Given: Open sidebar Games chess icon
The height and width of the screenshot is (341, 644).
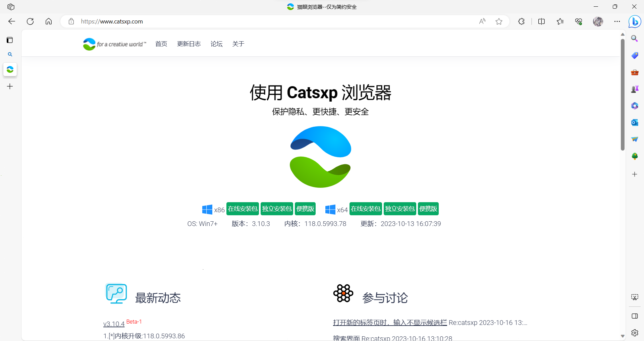Looking at the screenshot, I should (635, 89).
